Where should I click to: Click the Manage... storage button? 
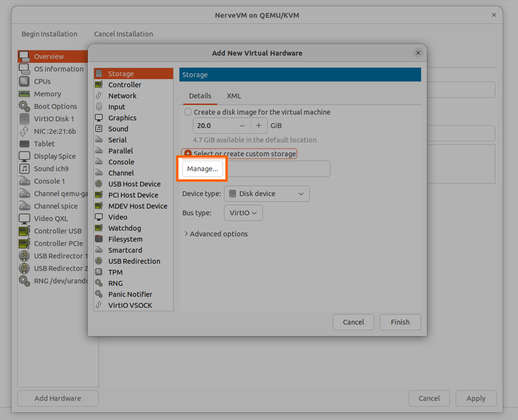pyautogui.click(x=202, y=169)
